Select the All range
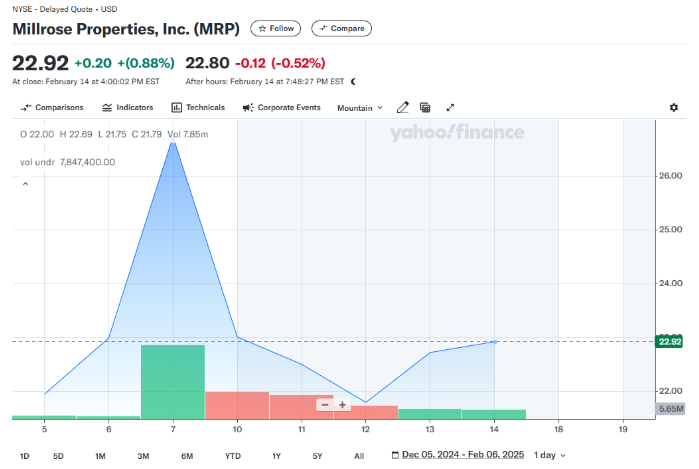This screenshot has width=699, height=469. point(359,456)
